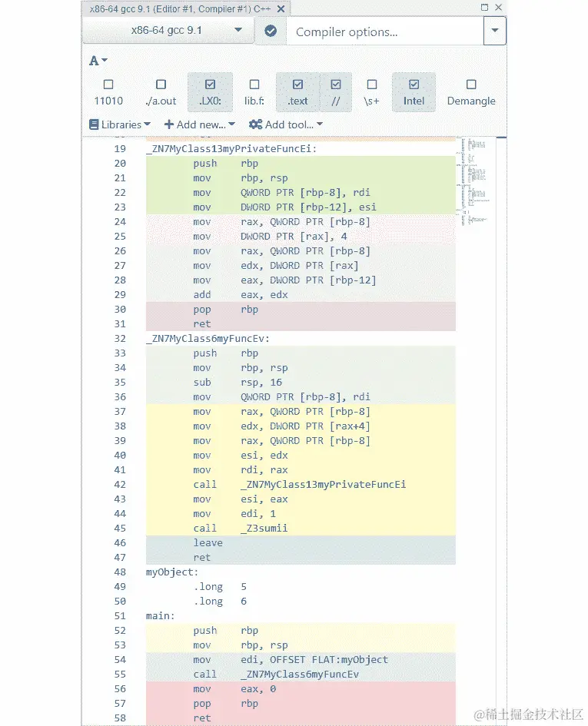Open the font size A menu

pos(98,61)
